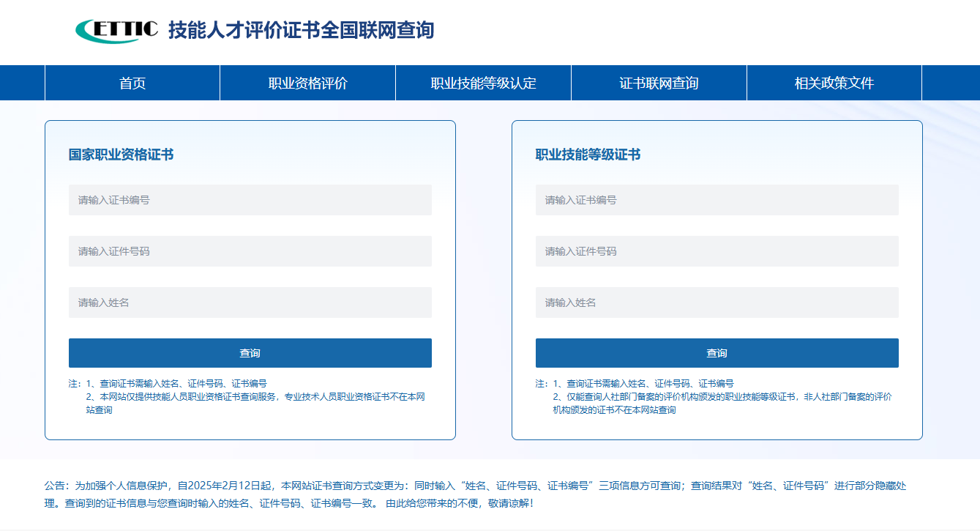Click the note below the 职业技能等级证书 query button
Screen dimensions: 980x531
(716, 396)
